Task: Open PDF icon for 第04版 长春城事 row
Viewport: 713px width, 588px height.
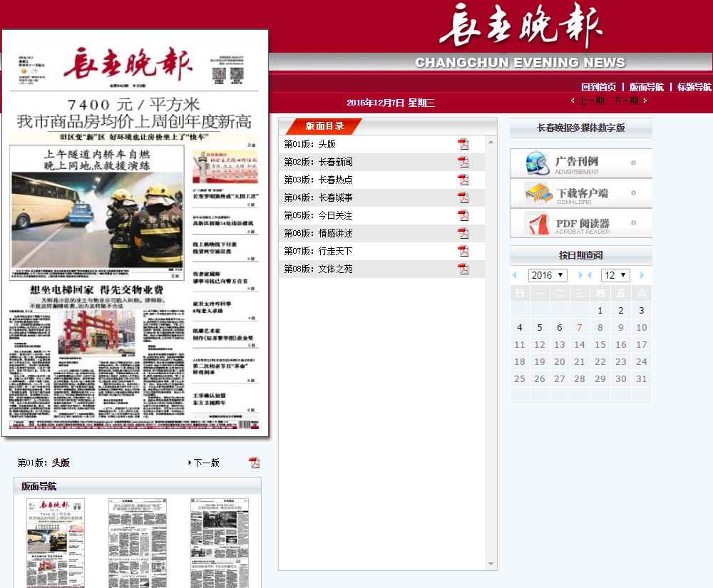Action: tap(463, 197)
